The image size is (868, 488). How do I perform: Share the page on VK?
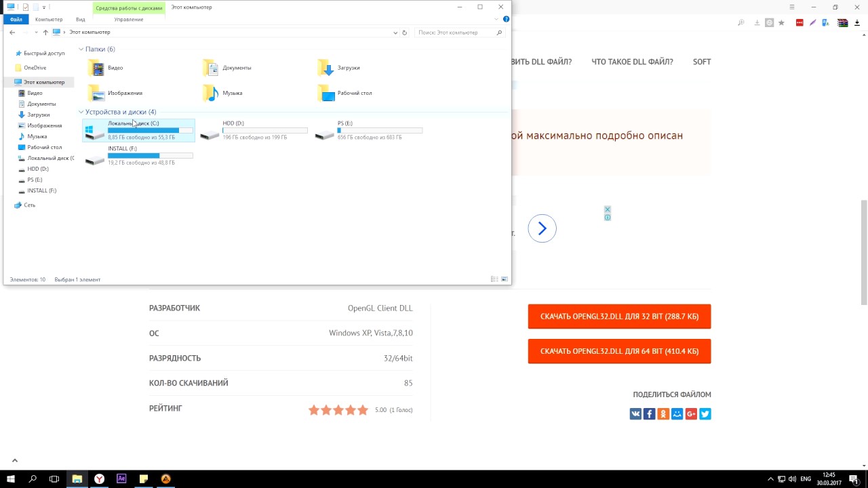tap(635, 413)
